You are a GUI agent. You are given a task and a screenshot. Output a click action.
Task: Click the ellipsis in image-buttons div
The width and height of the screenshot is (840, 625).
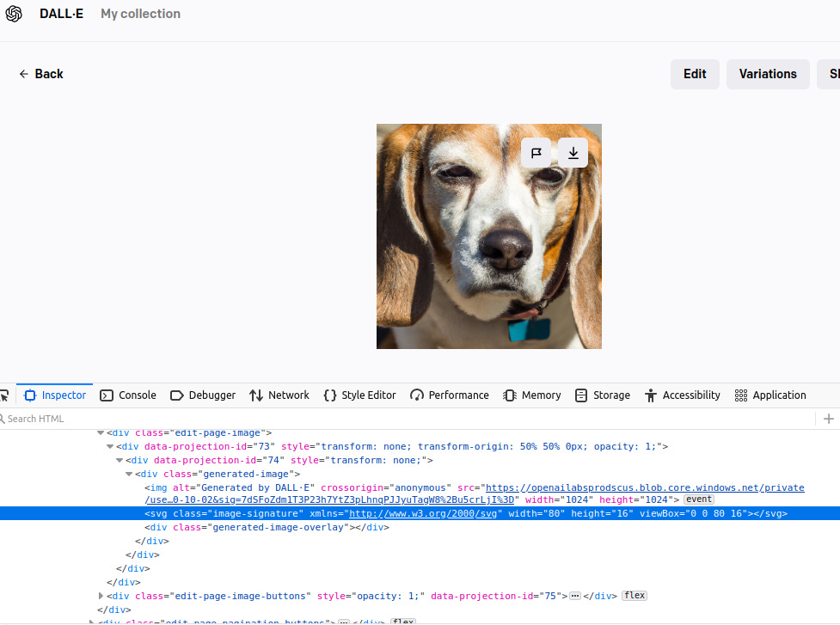click(x=575, y=596)
